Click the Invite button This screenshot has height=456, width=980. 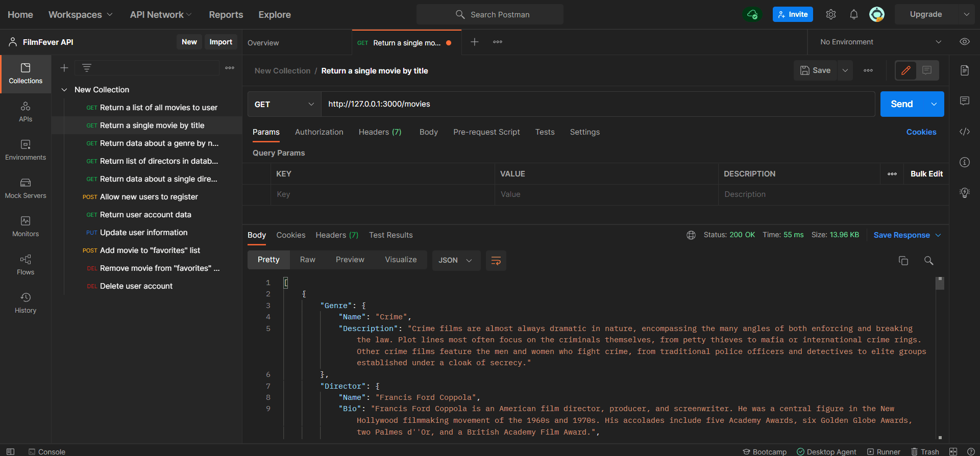pyautogui.click(x=793, y=14)
